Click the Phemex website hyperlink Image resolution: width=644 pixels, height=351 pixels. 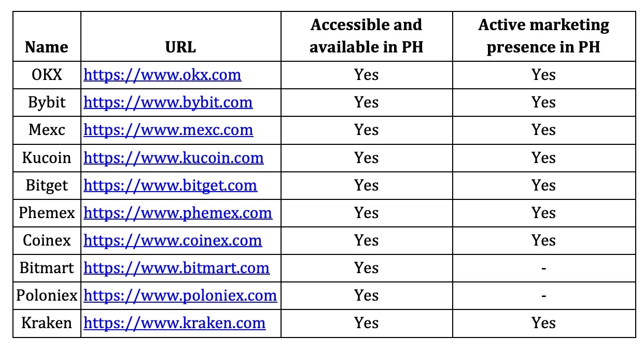click(178, 212)
